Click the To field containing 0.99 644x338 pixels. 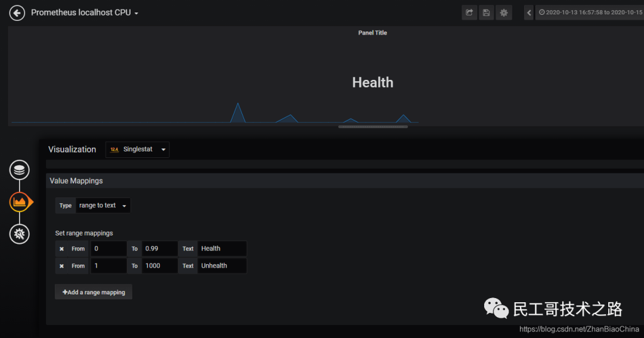tap(159, 249)
